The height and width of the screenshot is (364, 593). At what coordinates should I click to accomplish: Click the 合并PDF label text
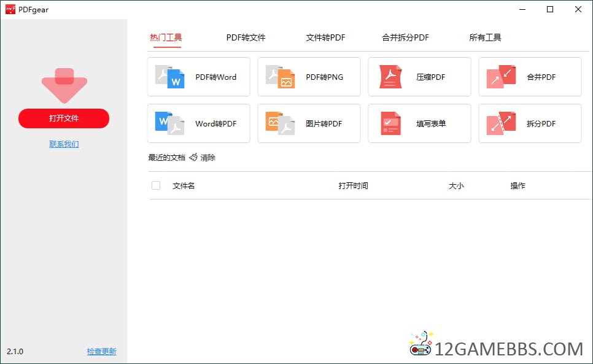tap(541, 77)
